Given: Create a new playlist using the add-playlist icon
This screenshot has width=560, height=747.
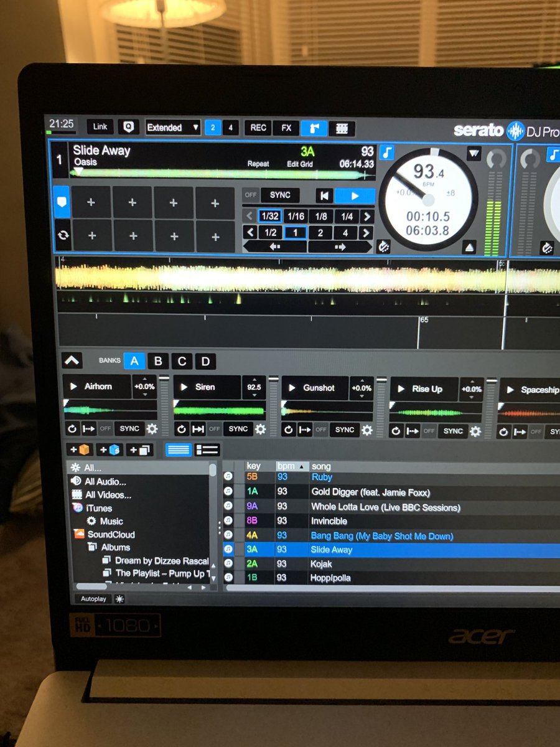Looking at the screenshot, I should click(x=138, y=449).
